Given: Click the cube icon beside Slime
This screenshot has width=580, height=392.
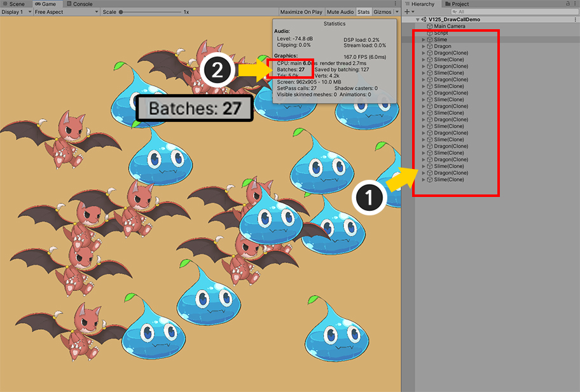Looking at the screenshot, I should click(430, 39).
